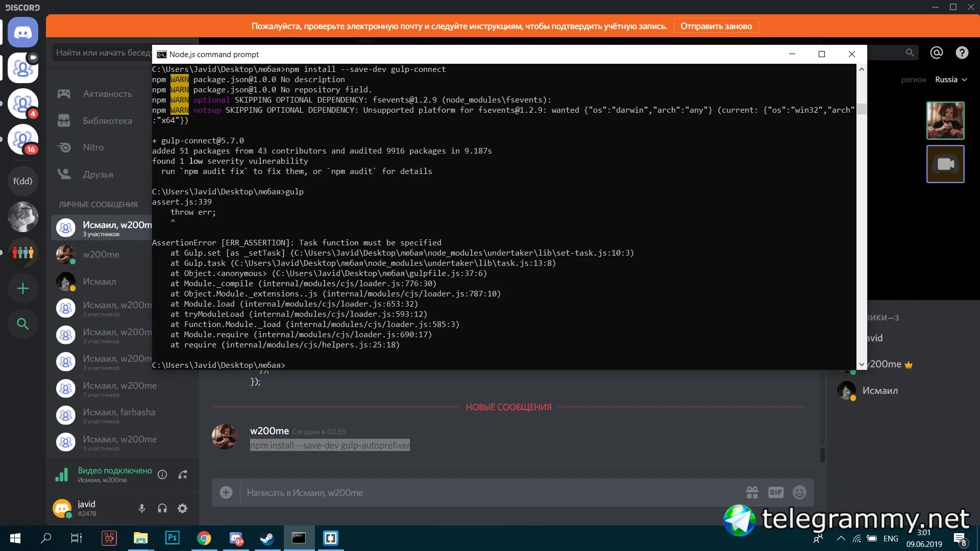The height and width of the screenshot is (551, 980).
Task: Click the Node.js command prompt title icon
Action: pos(161,55)
